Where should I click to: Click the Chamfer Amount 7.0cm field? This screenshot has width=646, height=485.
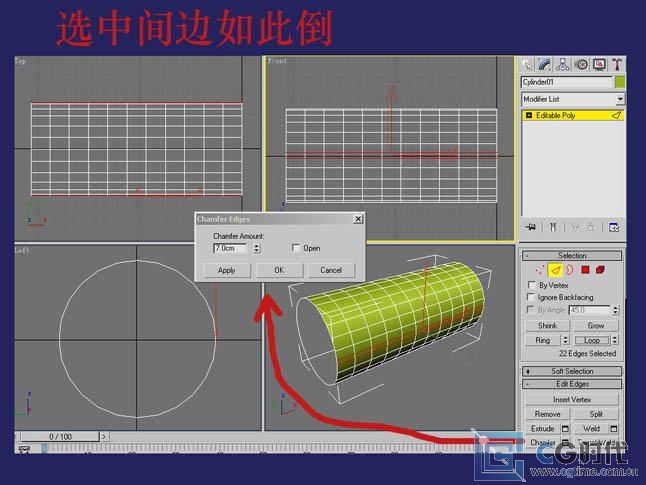click(x=230, y=248)
